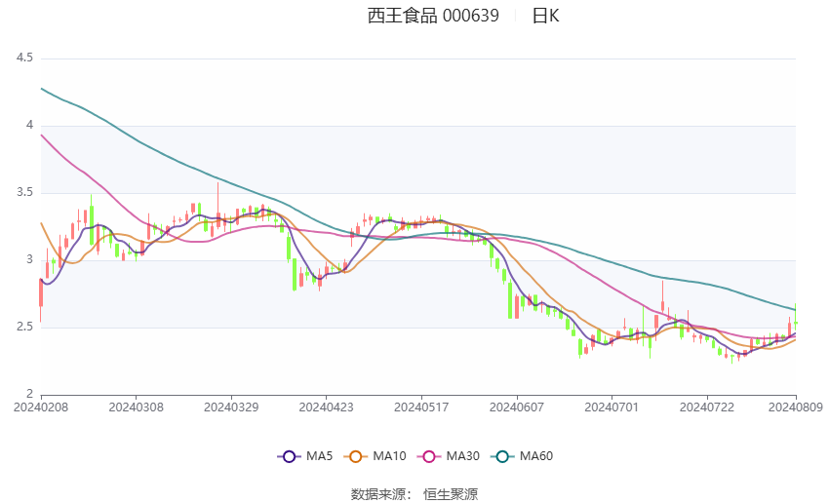Click y-axis value 3

pos(29,260)
